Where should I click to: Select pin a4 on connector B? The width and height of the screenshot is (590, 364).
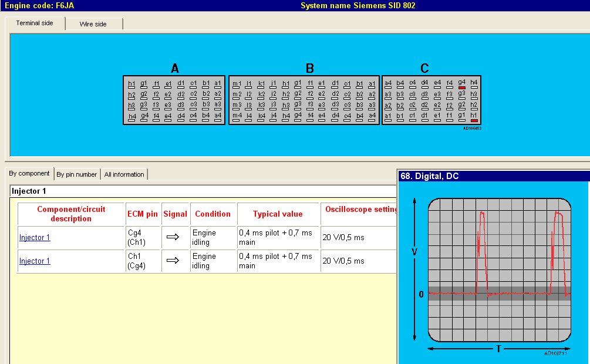coord(372,117)
